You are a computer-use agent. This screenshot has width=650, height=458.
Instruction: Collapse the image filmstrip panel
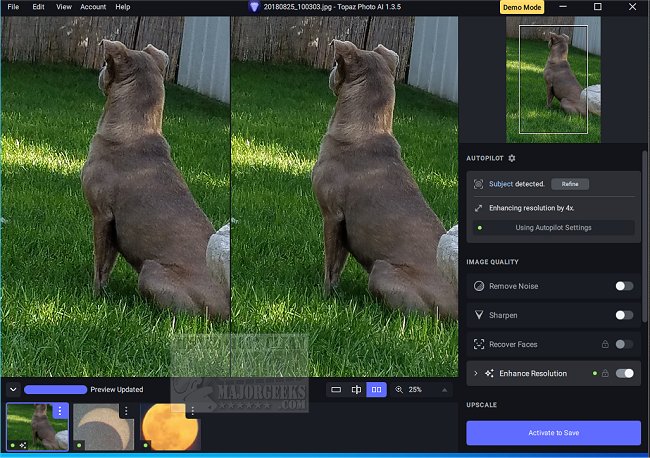pos(12,389)
